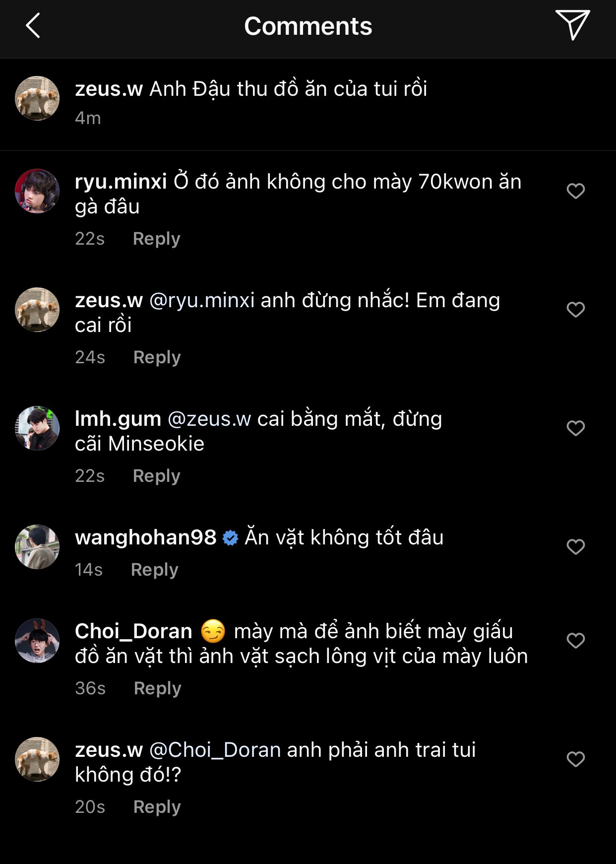Image resolution: width=616 pixels, height=864 pixels.
Task: Open zeus.w username in the caption
Action: (x=109, y=89)
